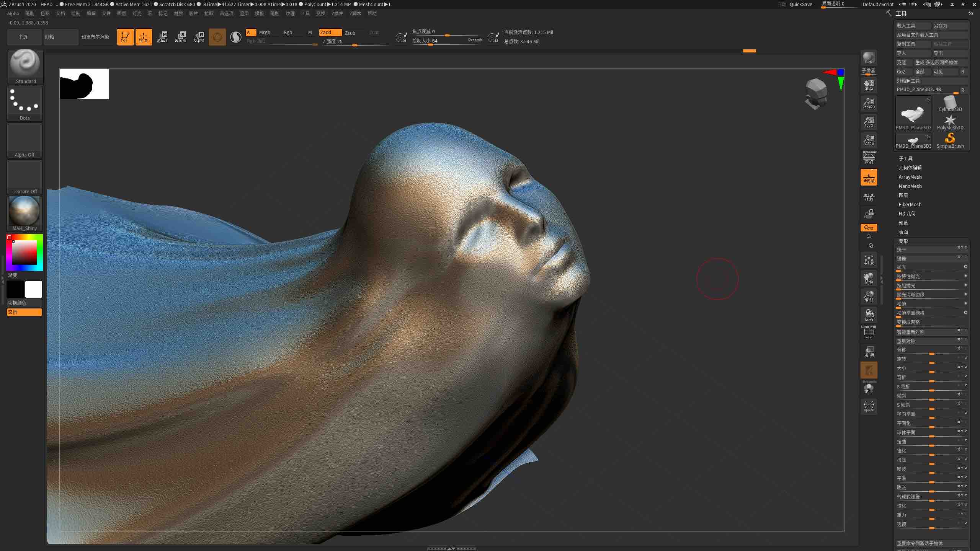Enable Mrgb painting mode
980x551 pixels.
click(x=265, y=33)
